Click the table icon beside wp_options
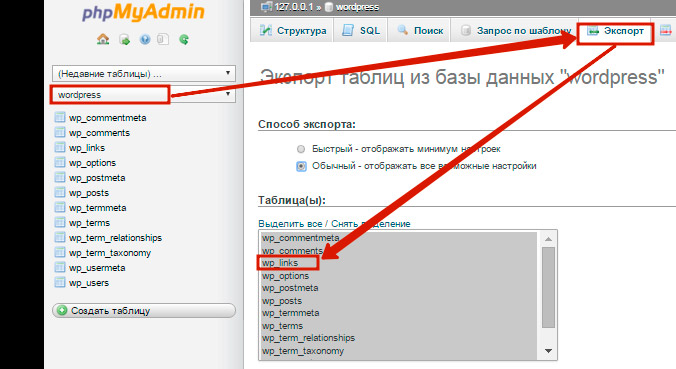Image resolution: width=676 pixels, height=369 pixels. tap(59, 163)
